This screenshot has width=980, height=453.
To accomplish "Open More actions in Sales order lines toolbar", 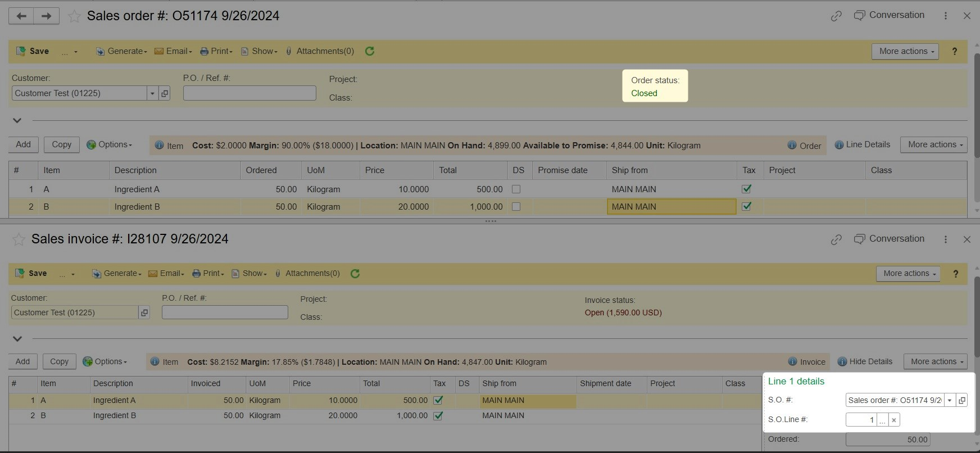I will pos(934,145).
